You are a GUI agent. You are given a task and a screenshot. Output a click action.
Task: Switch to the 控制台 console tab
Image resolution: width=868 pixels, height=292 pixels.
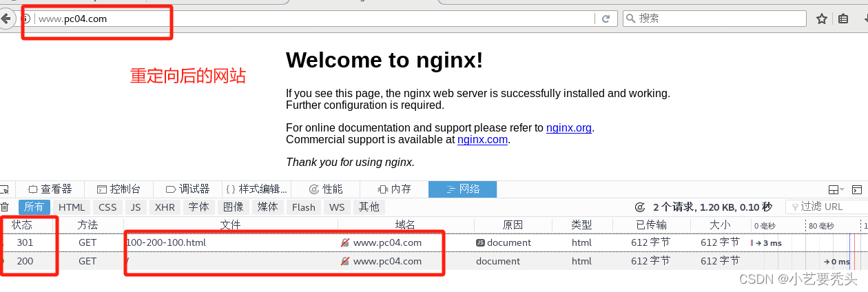click(x=118, y=189)
